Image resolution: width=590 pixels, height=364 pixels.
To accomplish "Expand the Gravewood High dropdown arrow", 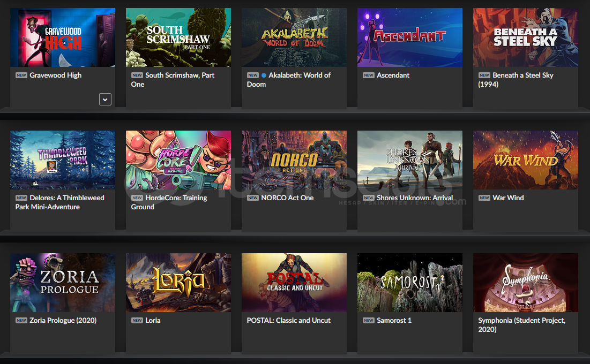I will 105,99.
